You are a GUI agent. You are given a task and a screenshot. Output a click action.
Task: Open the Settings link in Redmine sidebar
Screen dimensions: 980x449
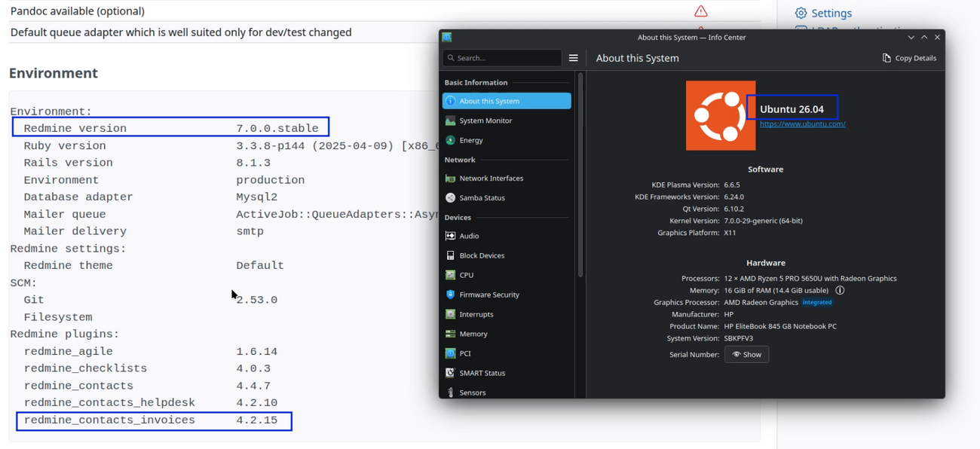click(x=831, y=13)
